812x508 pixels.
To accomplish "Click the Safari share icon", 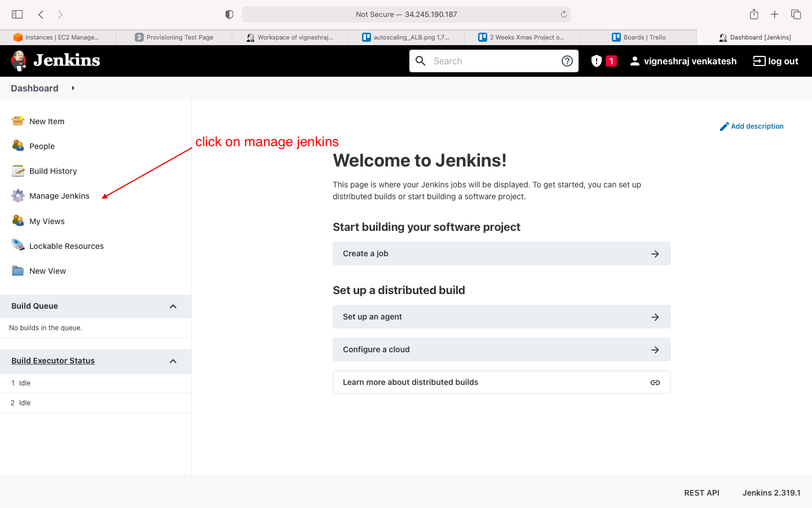I will coord(754,14).
